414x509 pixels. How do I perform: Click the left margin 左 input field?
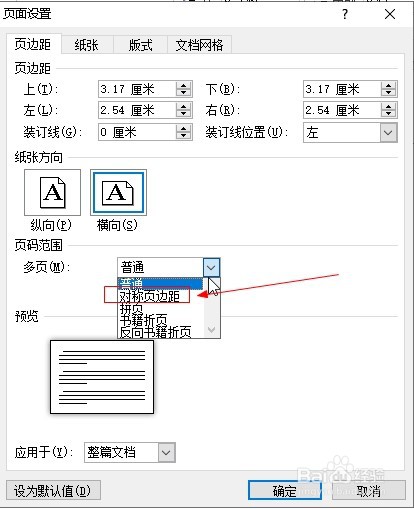pyautogui.click(x=137, y=110)
